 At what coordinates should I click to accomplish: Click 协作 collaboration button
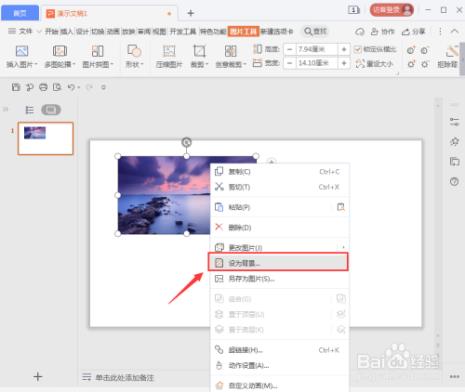pyautogui.click(x=383, y=32)
